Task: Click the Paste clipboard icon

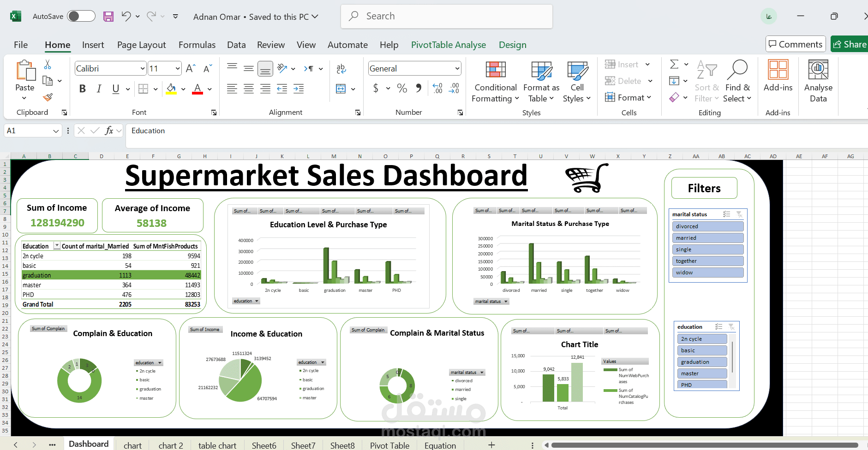Action: tap(25, 71)
